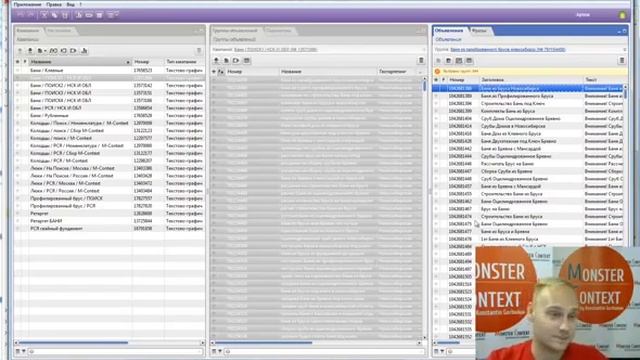The image size is (640, 360).
Task: Select ad Бани из Профилированного Бруса
Action: pos(529,96)
